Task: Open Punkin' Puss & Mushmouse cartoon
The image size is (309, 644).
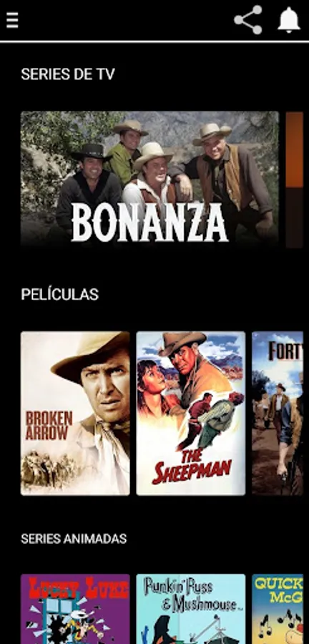Action: coord(191,609)
